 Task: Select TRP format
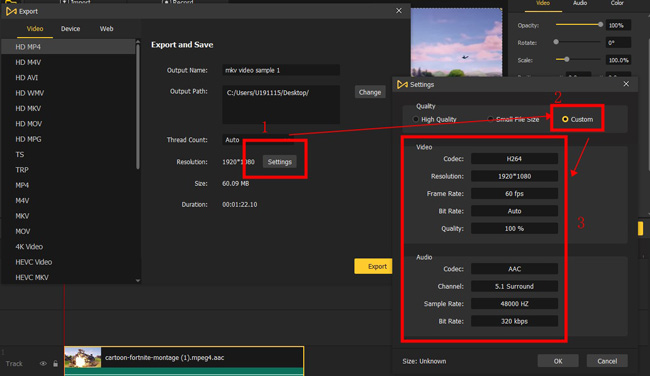[68, 170]
